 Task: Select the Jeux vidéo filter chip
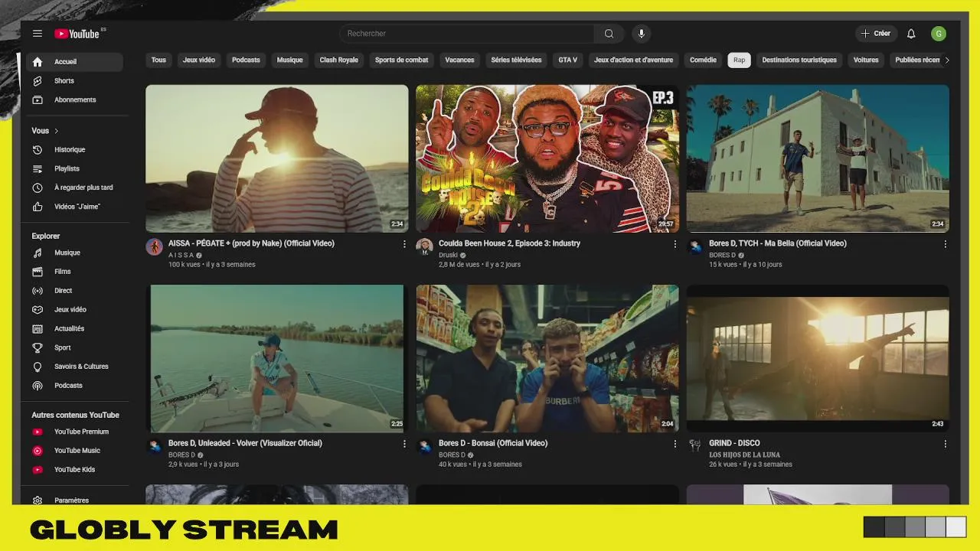199,60
